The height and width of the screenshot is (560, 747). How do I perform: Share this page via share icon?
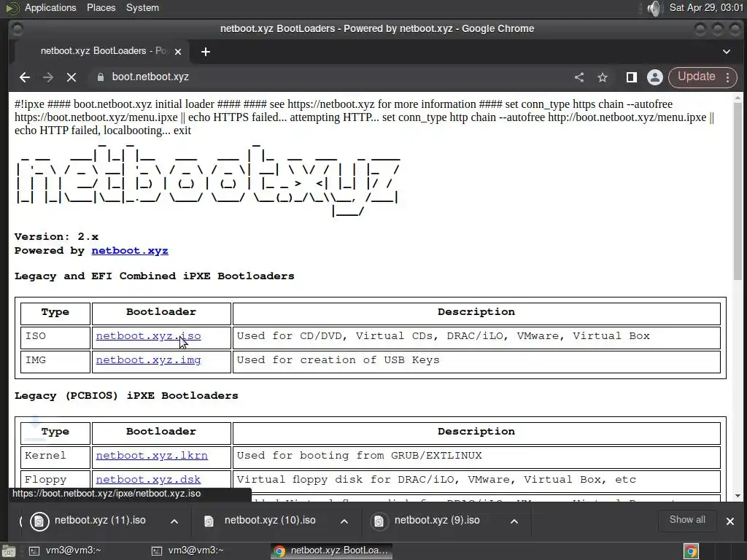[579, 77]
